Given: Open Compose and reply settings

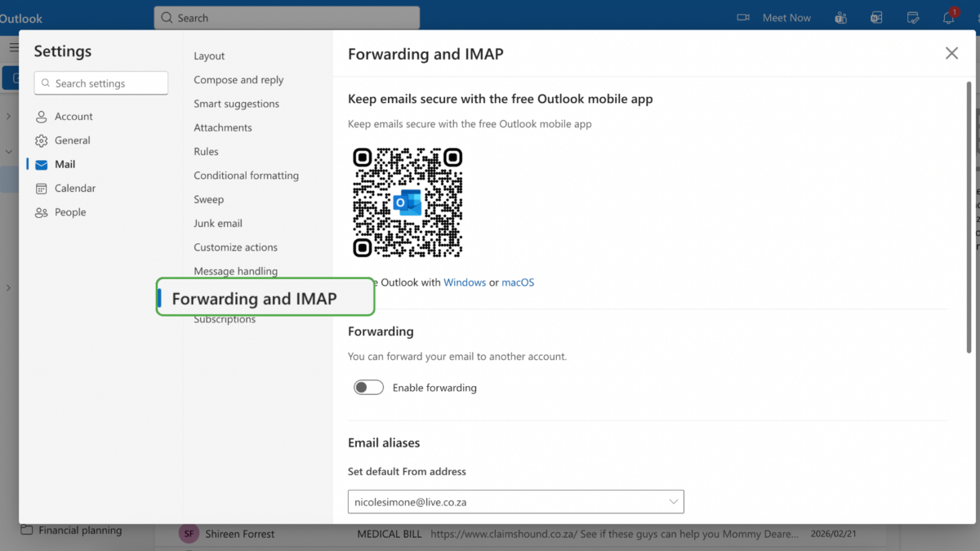Looking at the screenshot, I should point(238,80).
